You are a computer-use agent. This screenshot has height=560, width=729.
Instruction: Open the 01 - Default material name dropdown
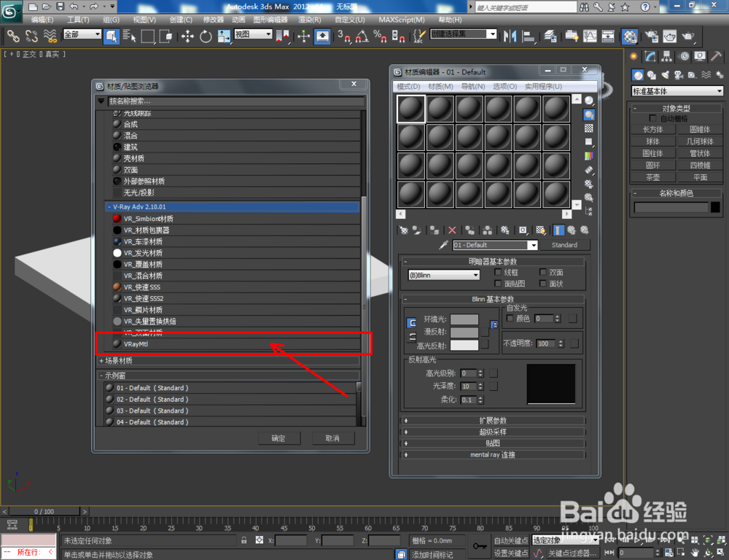(x=495, y=245)
